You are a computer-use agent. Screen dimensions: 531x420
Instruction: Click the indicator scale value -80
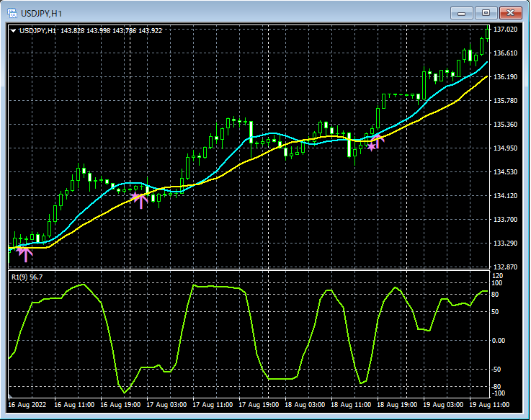496,386
